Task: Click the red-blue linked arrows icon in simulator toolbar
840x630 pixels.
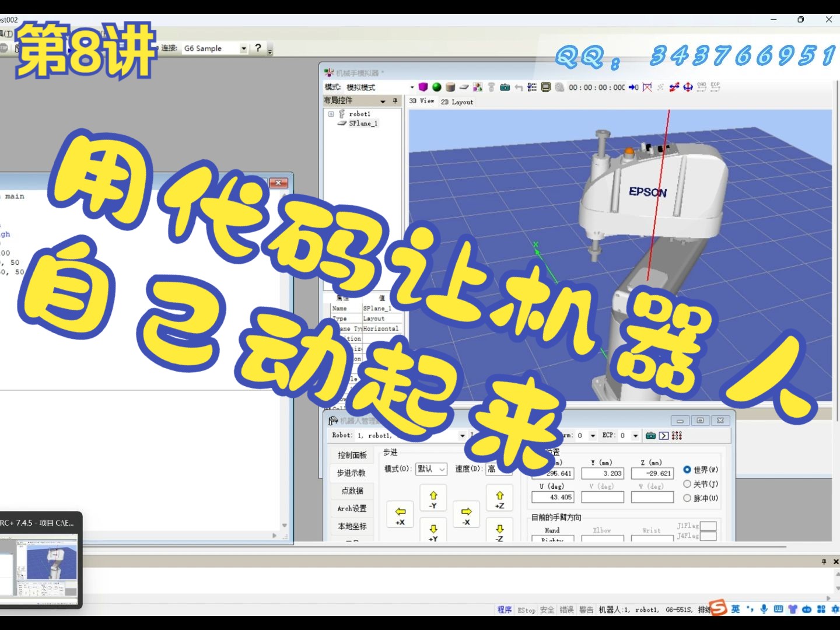Action: click(674, 87)
